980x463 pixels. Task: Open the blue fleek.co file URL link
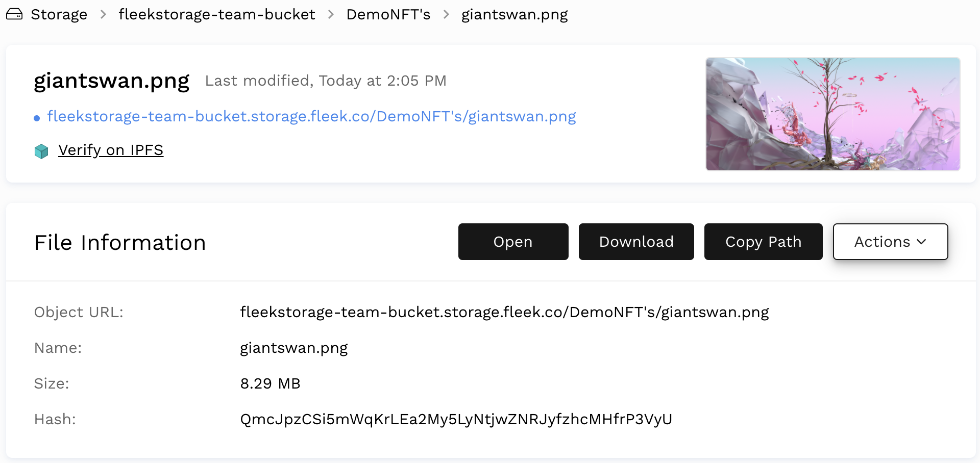pos(311,117)
